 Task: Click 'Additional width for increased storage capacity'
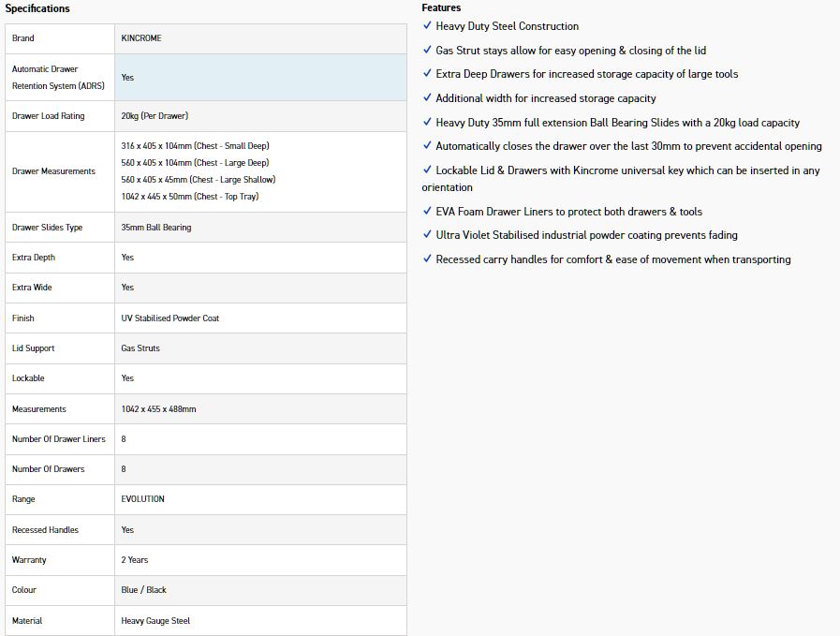click(546, 98)
